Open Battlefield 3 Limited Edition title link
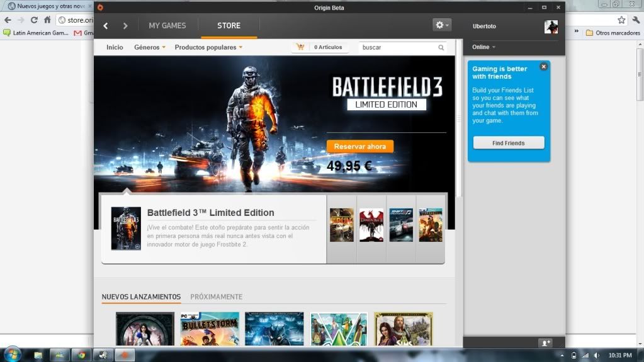Viewport: 644px width, 362px height. pyautogui.click(x=211, y=212)
